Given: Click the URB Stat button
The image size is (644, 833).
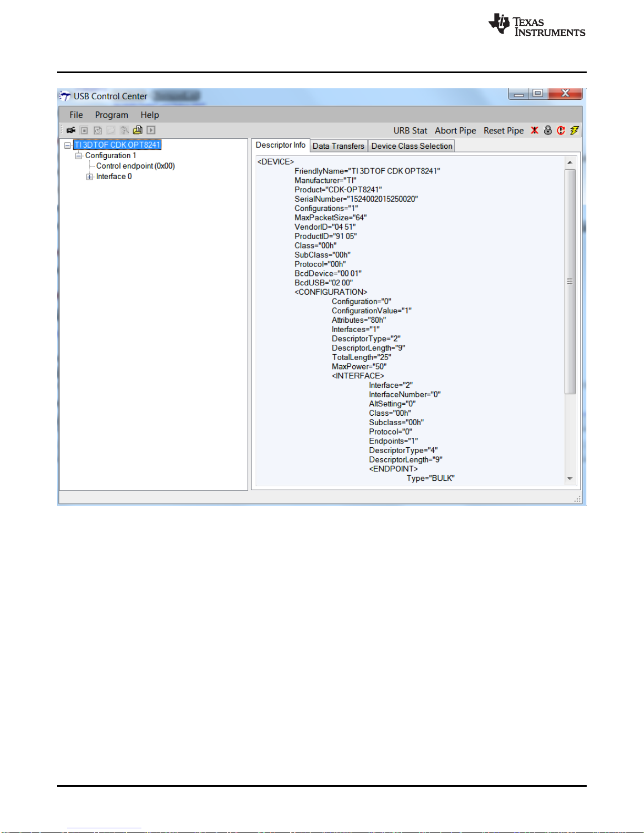Looking at the screenshot, I should click(410, 131).
